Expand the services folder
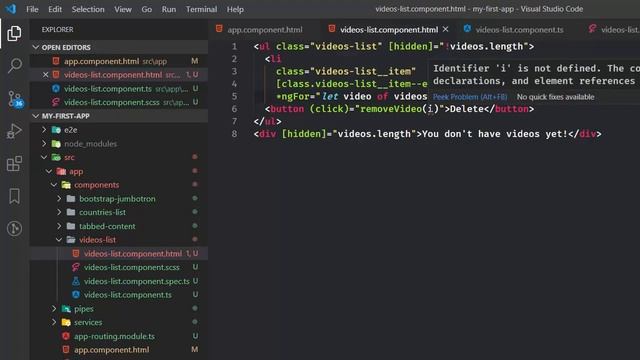The image size is (640, 360). coord(54,322)
